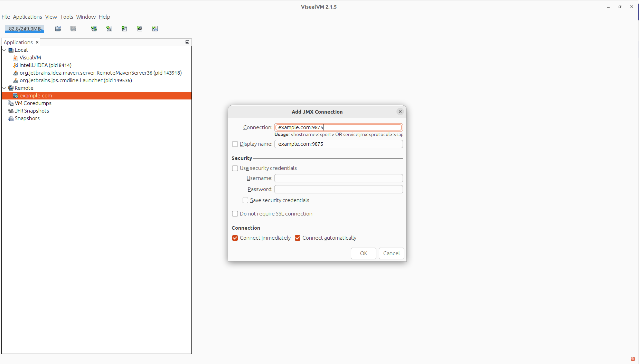This screenshot has width=639, height=364.
Task: Focus the Display name text field
Action: (339, 144)
